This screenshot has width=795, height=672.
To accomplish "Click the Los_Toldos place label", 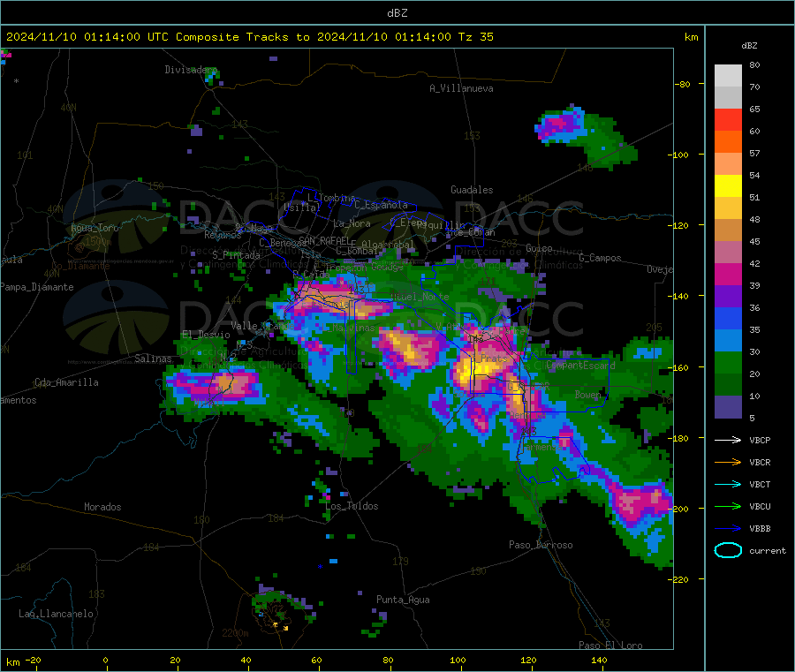I will [352, 506].
